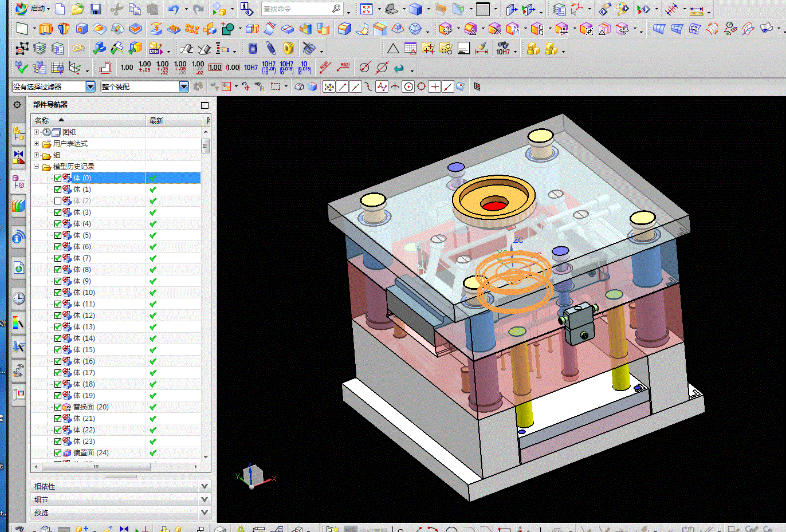Viewport: 786px width, 532px height.
Task: Select the measure distance ruler icon
Action: 696,10
